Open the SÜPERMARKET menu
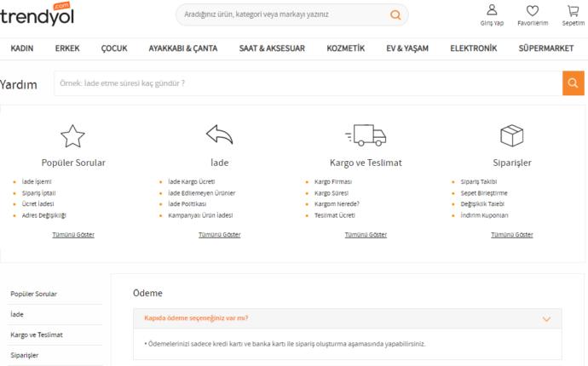 (x=546, y=49)
